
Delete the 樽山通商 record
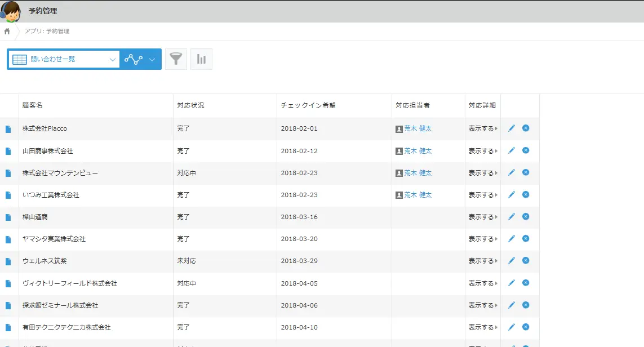click(526, 216)
